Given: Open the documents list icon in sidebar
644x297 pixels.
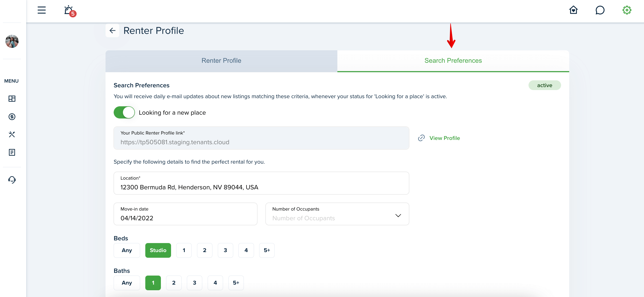Looking at the screenshot, I should [12, 152].
